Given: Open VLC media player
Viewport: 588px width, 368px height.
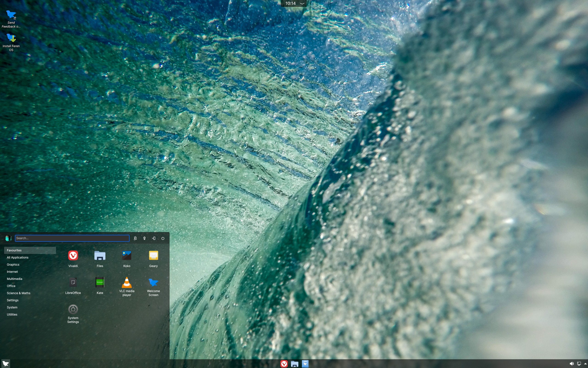Looking at the screenshot, I should 127,287.
